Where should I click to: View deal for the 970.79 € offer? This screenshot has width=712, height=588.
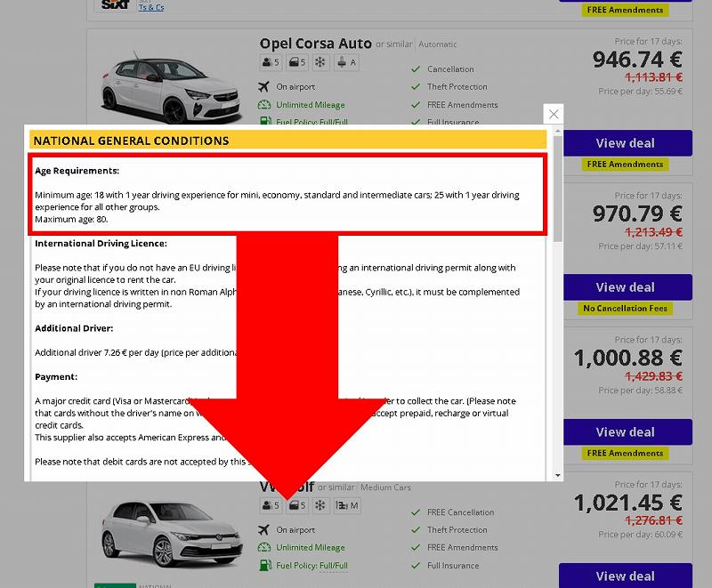(x=628, y=287)
